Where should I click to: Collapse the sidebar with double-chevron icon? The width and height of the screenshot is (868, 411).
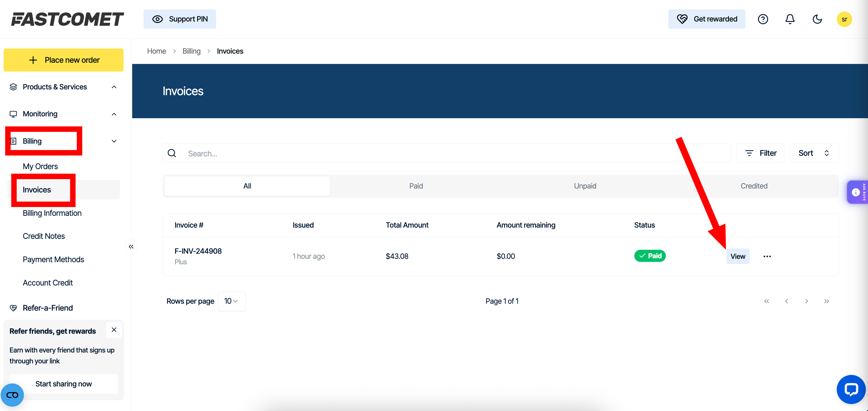131,247
